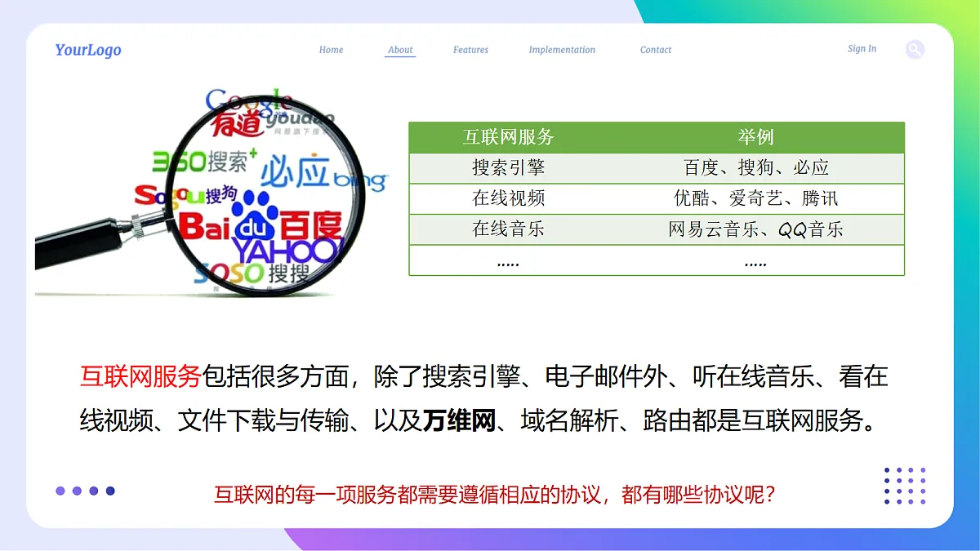Click the 有道 youdao logo in the image
The image size is (980, 551).
[272, 122]
